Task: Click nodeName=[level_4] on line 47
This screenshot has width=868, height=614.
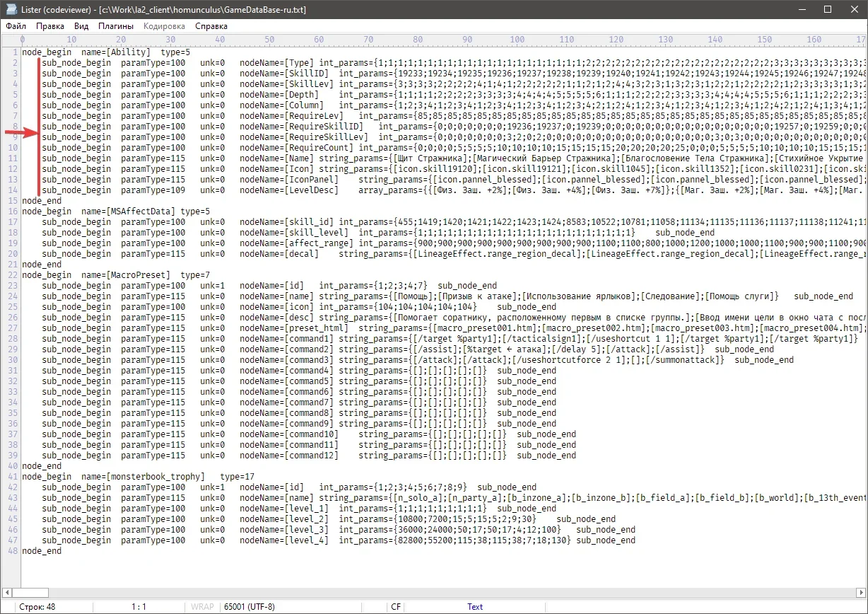Action: point(284,540)
